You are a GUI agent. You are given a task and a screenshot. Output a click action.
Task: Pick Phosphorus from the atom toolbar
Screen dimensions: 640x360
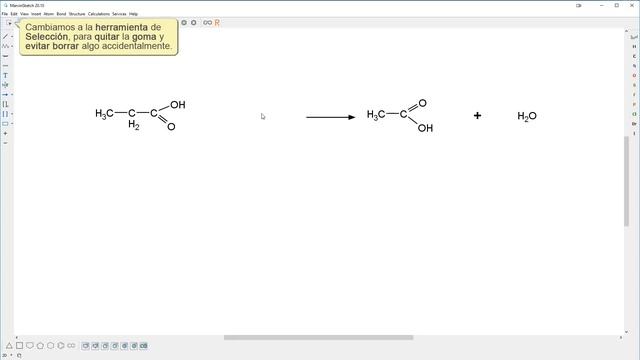(x=634, y=104)
